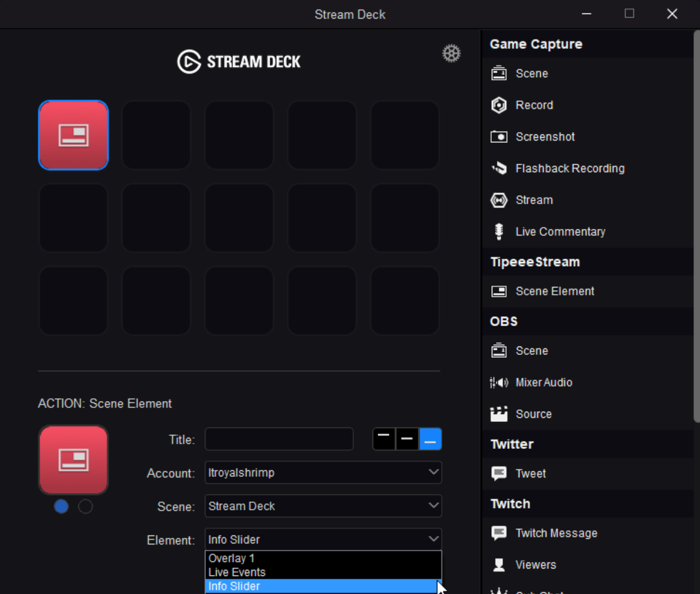Screen dimensions: 700x594
Task: Close the Stream Deck window
Action: [672, 13]
